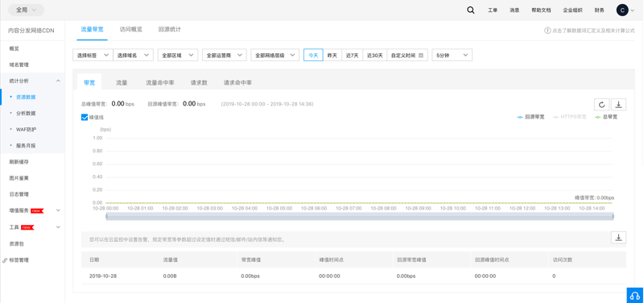Open 域名管理 in the sidebar
Image resolution: width=644 pixels, height=303 pixels.
click(32, 64)
